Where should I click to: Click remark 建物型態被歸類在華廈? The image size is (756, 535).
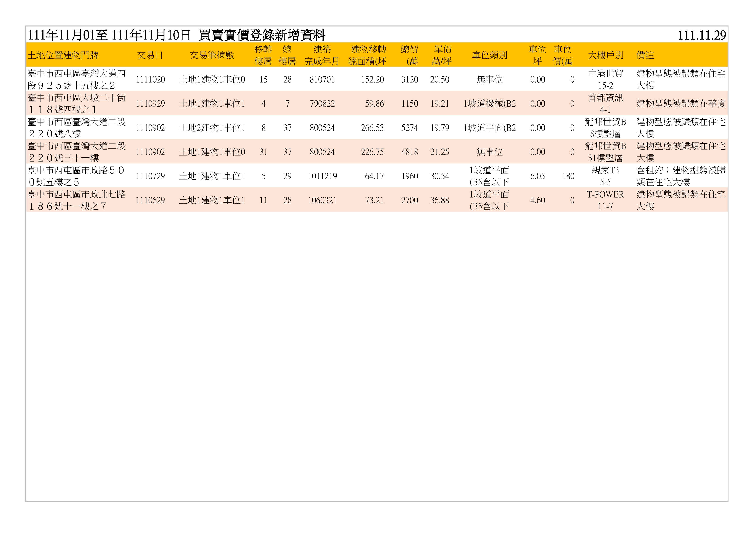(x=681, y=104)
